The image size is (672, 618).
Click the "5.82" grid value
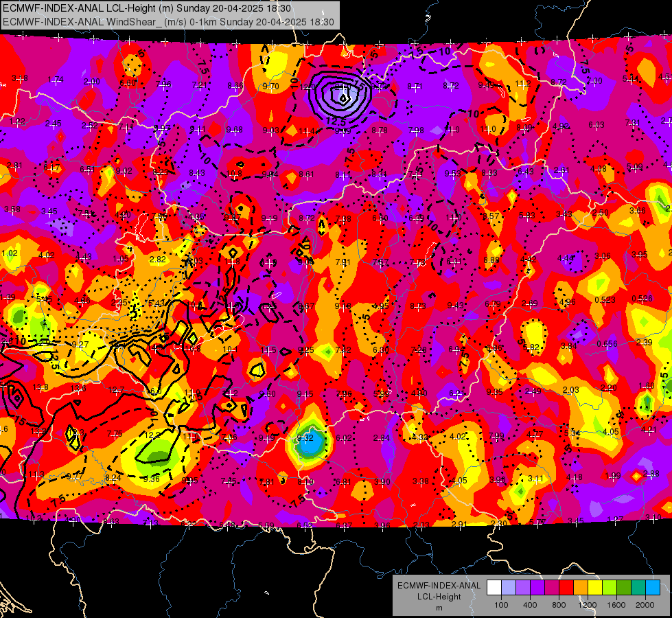coord(531,347)
